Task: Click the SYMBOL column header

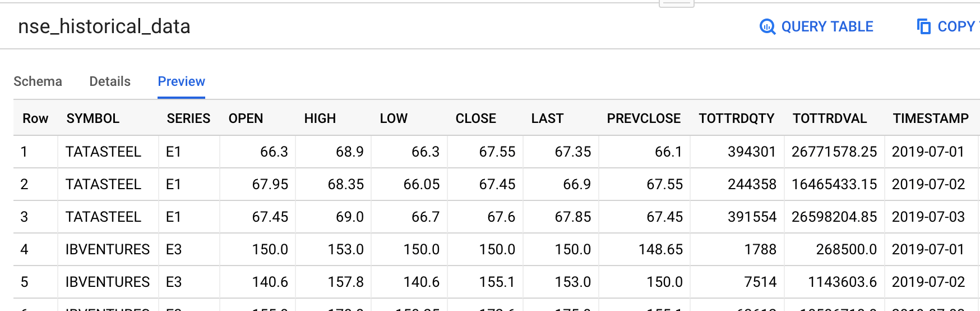Action: pos(93,118)
